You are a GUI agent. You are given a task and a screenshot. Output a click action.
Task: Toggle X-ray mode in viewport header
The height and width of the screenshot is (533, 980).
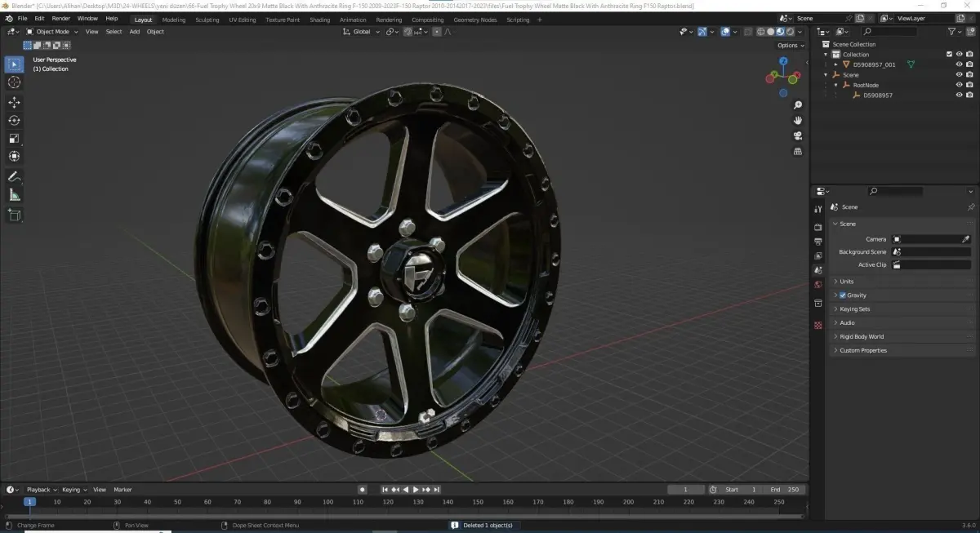(746, 32)
